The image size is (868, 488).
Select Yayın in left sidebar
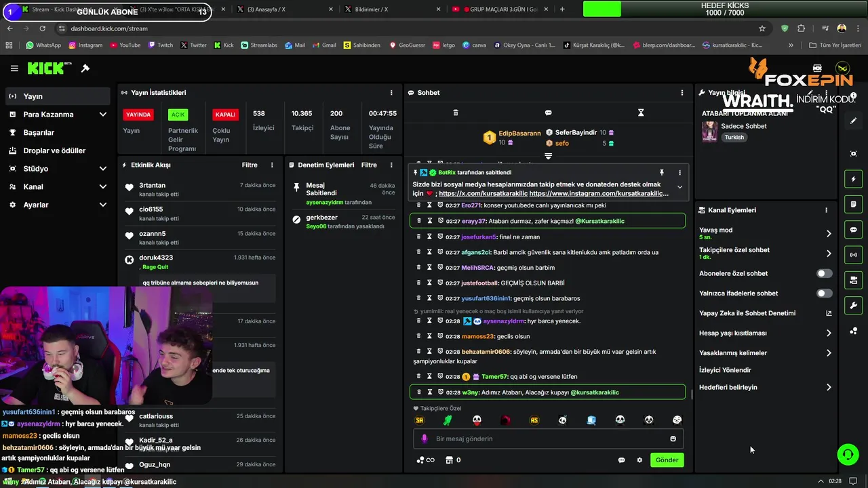tap(58, 96)
